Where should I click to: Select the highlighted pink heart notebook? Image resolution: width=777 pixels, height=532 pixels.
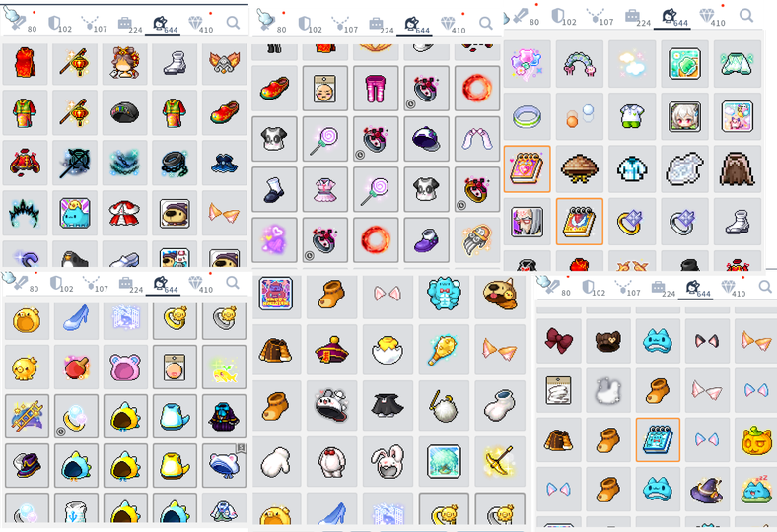(x=527, y=169)
